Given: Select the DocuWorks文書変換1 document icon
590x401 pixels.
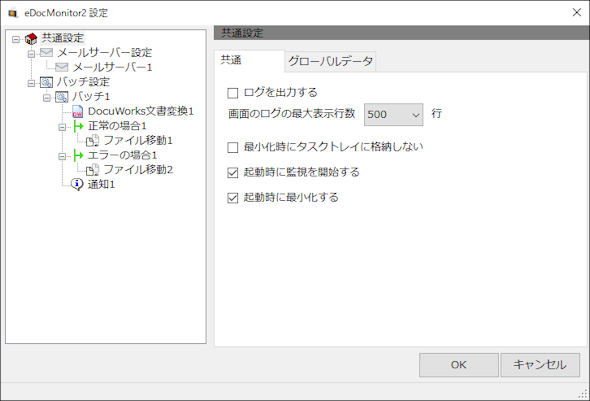Looking at the screenshot, I should tap(77, 111).
